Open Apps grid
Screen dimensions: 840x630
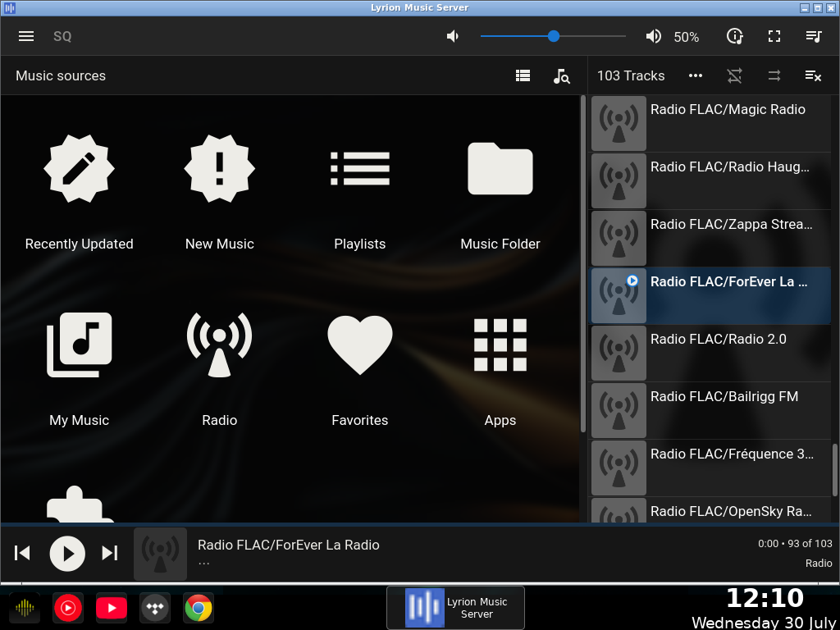pyautogui.click(x=500, y=370)
